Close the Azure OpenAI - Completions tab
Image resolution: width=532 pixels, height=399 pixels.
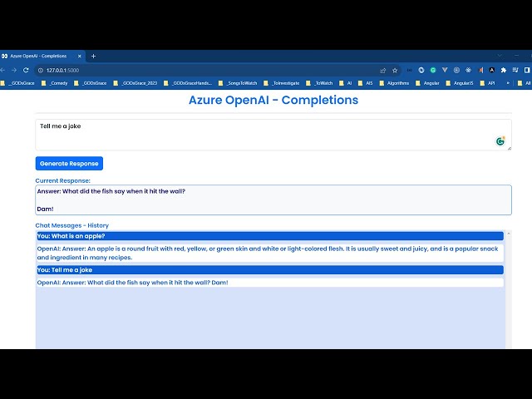pos(80,56)
